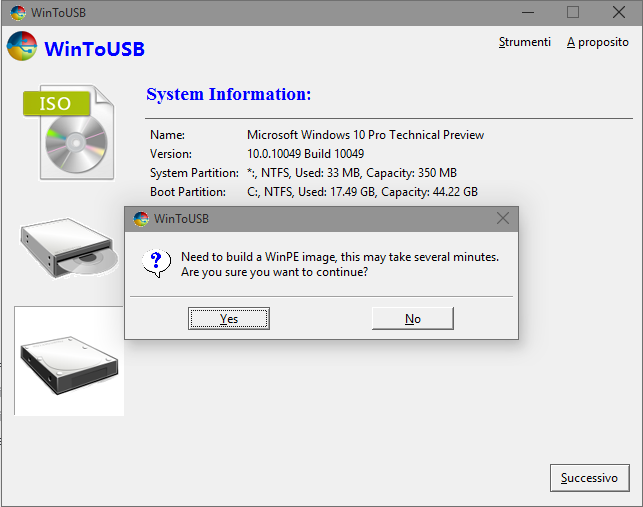643x507 pixels.
Task: Click the 'Need to build a WinPE image' message
Action: 340,264
